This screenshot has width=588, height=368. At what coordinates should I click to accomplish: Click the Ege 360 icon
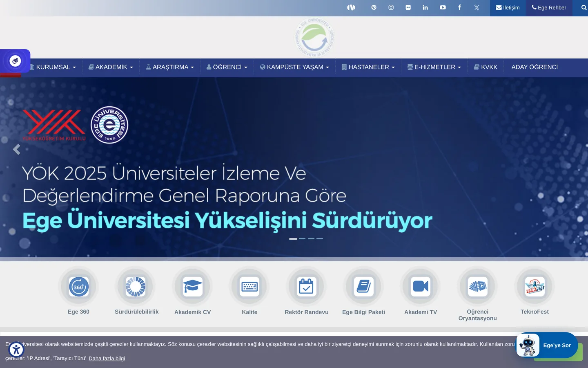pos(78,287)
